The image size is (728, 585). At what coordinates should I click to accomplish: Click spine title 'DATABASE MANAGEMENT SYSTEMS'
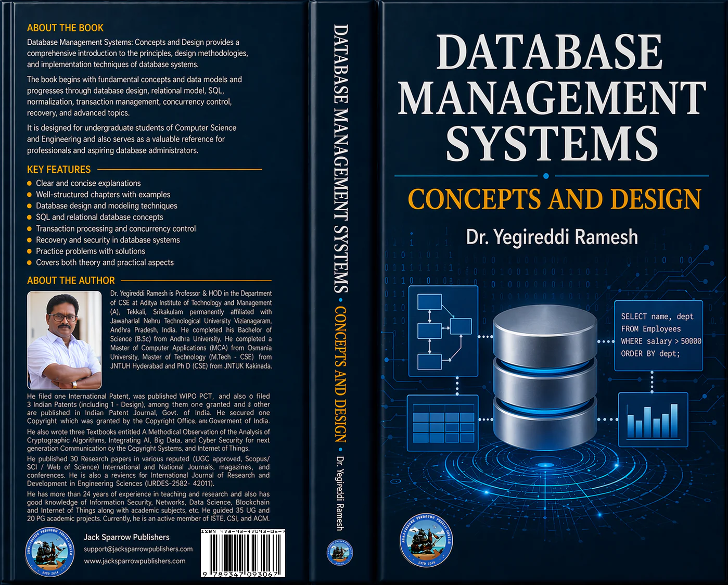340,158
